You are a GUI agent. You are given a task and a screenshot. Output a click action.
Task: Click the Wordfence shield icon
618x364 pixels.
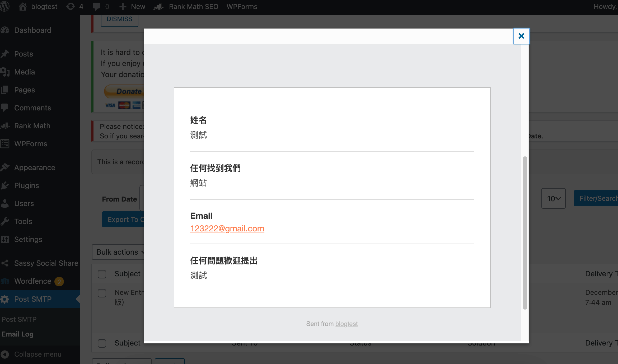pyautogui.click(x=5, y=281)
